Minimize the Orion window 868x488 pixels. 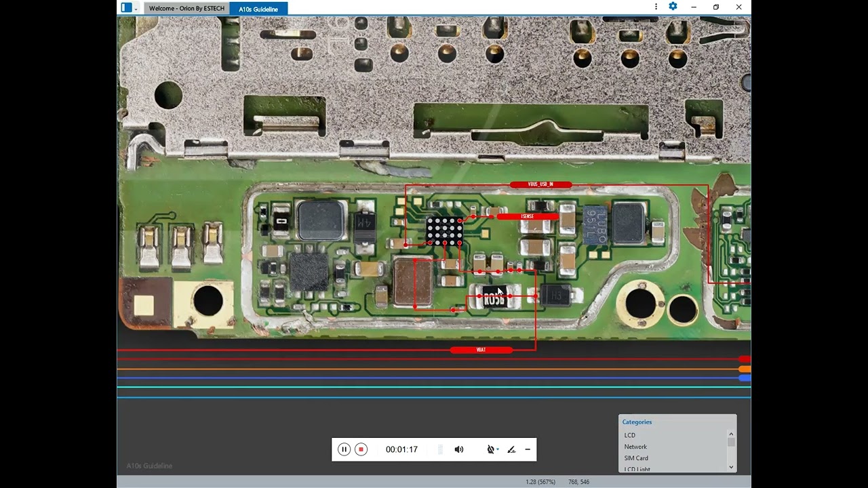693,7
